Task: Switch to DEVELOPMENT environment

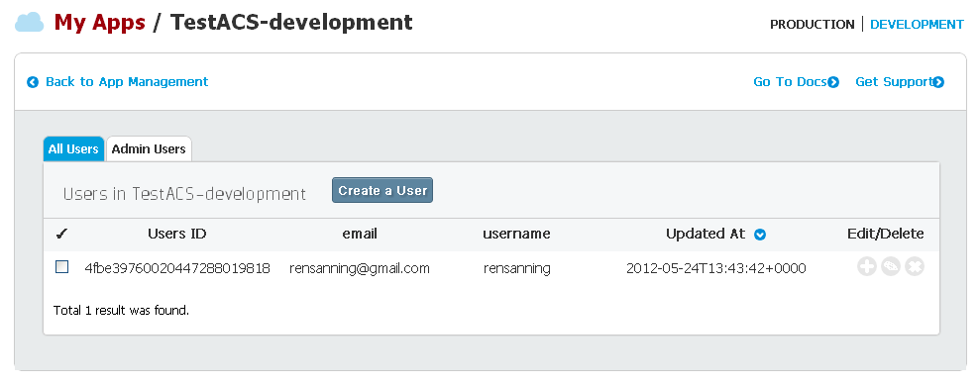Action: [x=917, y=25]
